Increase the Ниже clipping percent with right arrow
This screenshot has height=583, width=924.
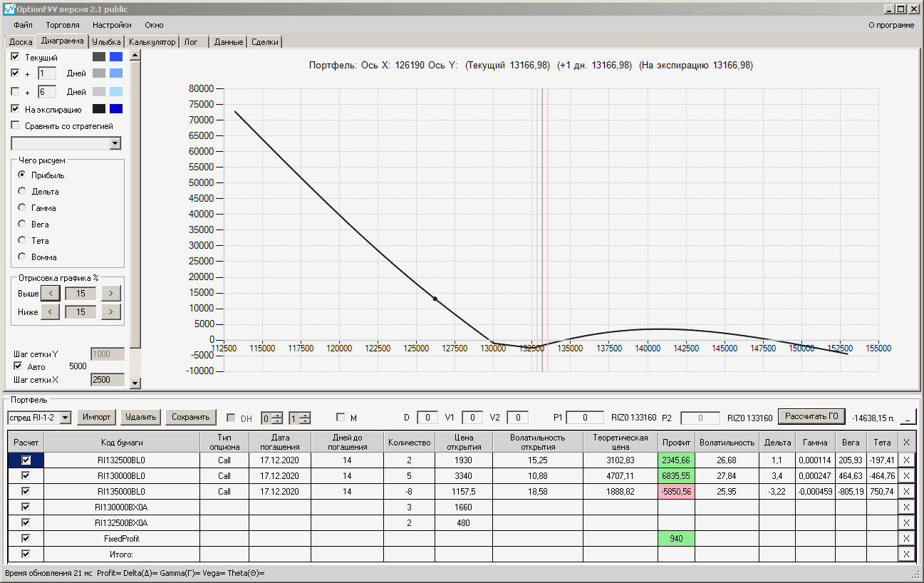[111, 311]
